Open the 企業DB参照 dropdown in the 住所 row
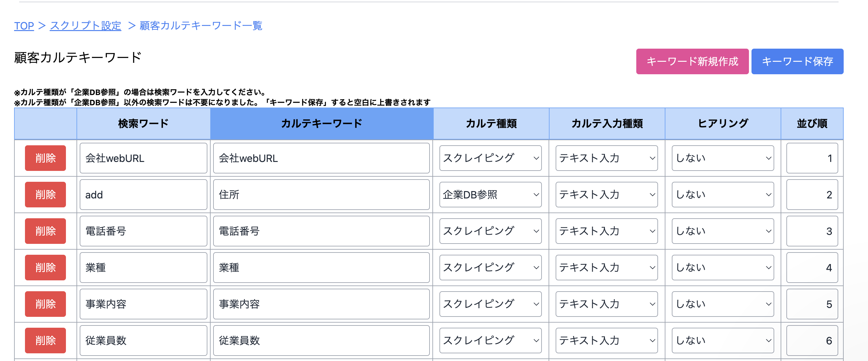The height and width of the screenshot is (361, 868). [x=490, y=195]
